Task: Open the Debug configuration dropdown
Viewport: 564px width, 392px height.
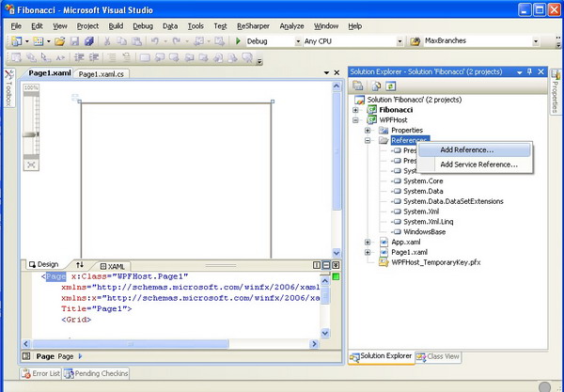Action: click(298, 41)
